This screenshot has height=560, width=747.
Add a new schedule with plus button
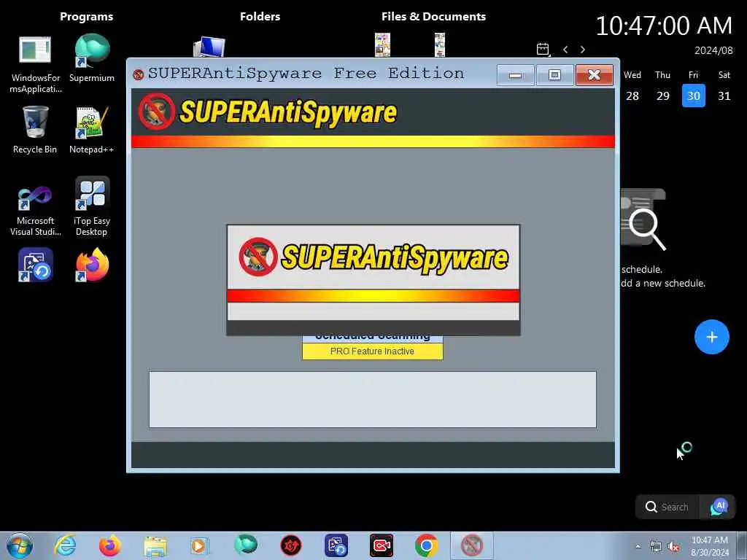[712, 337]
